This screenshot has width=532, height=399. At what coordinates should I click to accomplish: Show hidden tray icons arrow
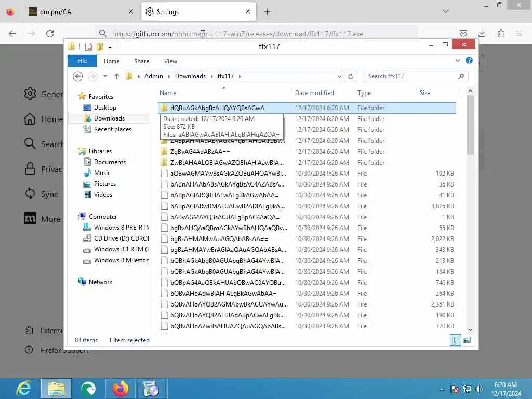coord(442,389)
